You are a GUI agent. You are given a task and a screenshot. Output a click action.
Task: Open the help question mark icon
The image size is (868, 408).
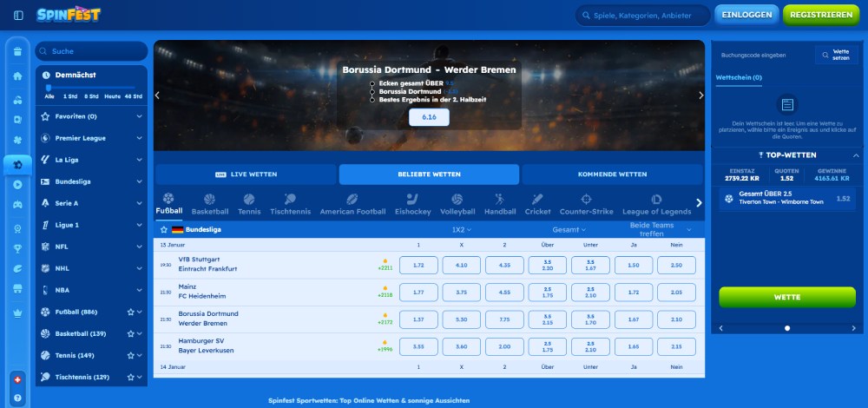click(x=17, y=398)
